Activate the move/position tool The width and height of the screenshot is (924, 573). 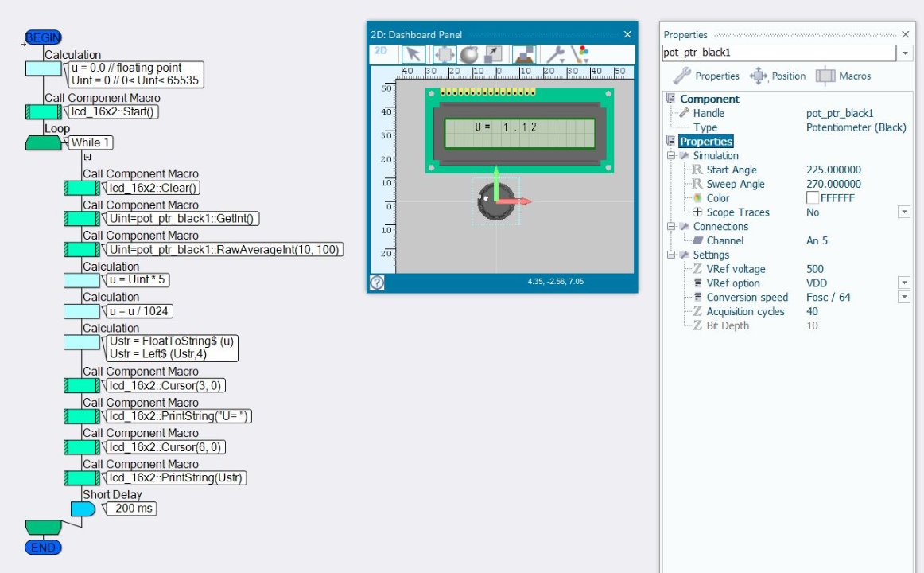pos(445,54)
